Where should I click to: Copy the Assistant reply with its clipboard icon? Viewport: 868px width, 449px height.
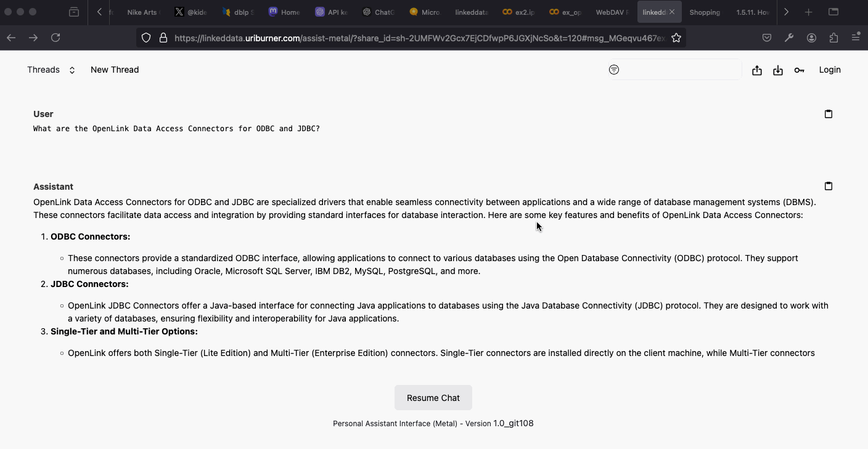[828, 185]
